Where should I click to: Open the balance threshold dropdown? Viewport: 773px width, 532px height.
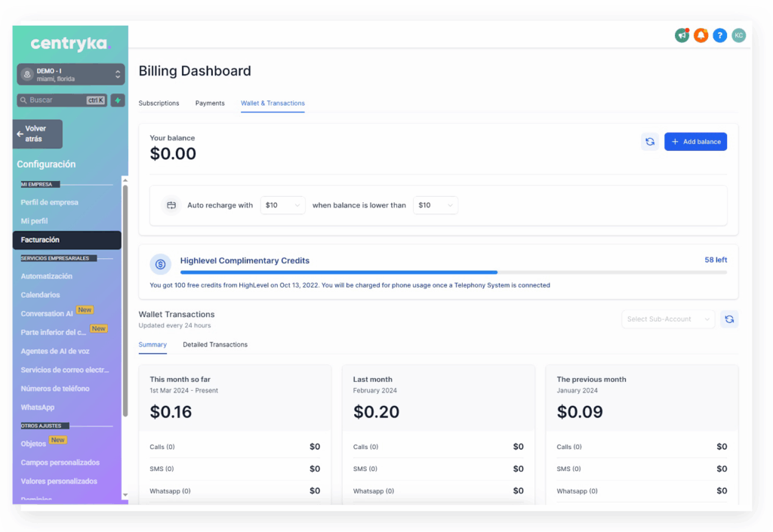pyautogui.click(x=435, y=205)
